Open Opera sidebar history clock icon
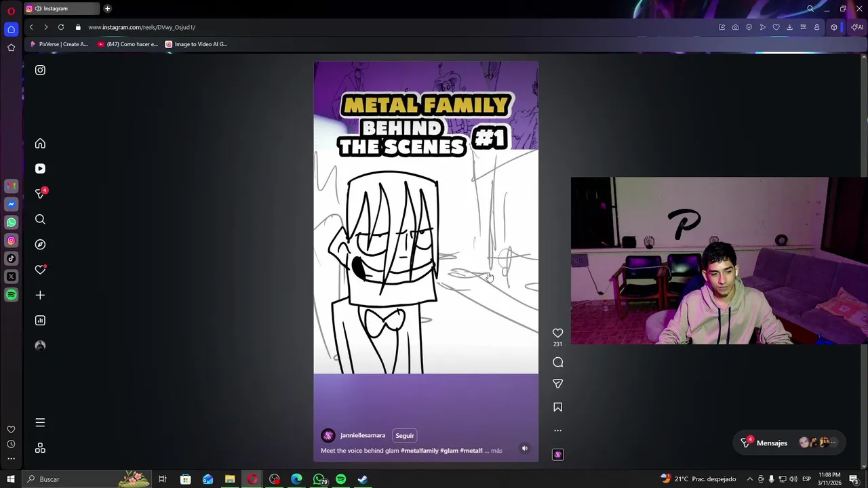 coord(11,444)
